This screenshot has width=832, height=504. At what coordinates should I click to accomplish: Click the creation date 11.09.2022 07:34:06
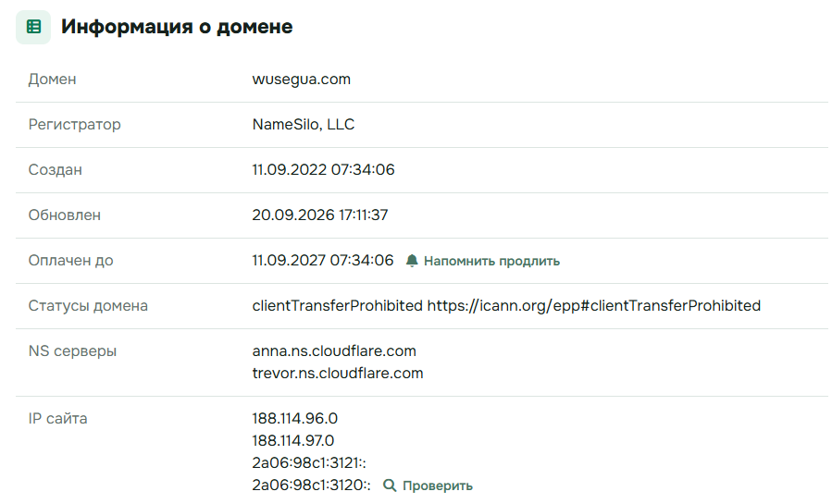(323, 169)
